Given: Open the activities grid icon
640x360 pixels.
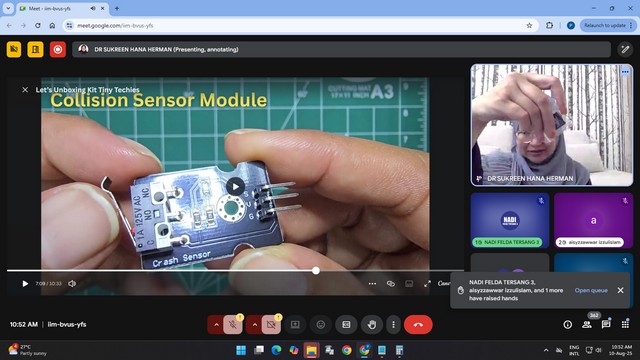Looking at the screenshot, I should coord(625,325).
